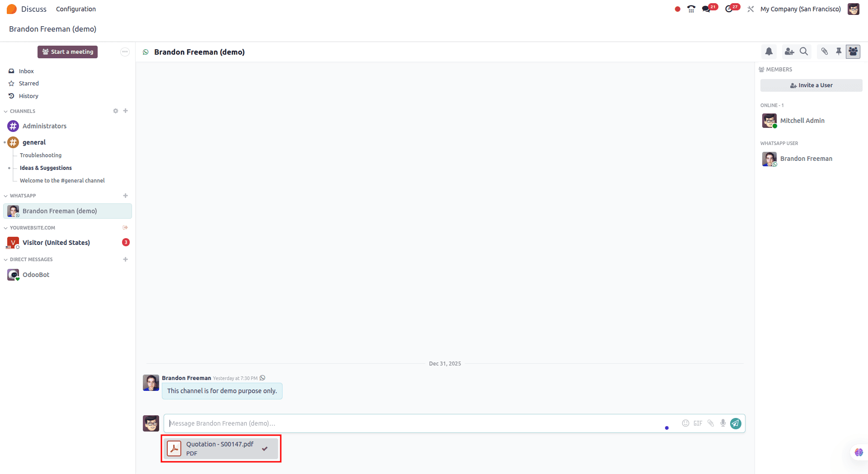Open the messages bubble icon in the navbar
The width and height of the screenshot is (868, 474).
click(x=708, y=9)
